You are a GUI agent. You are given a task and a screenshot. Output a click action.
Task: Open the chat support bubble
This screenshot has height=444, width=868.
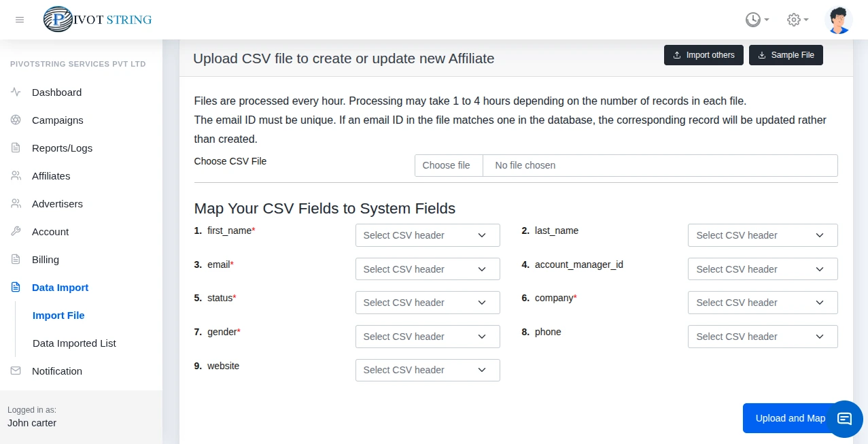coord(844,418)
